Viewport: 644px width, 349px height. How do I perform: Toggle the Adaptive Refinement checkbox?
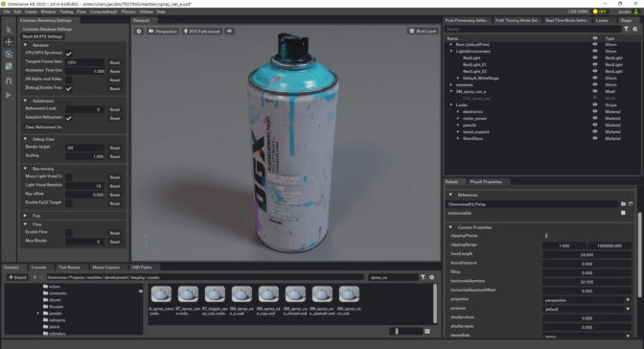69,118
